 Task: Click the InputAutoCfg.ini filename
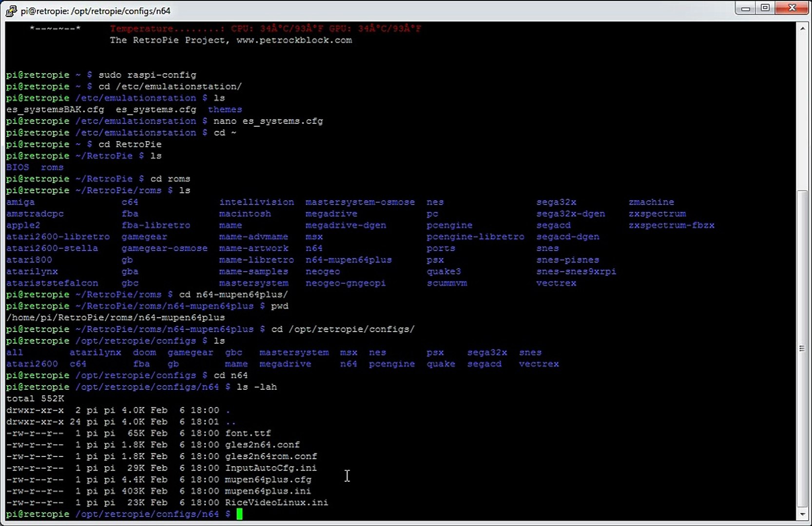pyautogui.click(x=271, y=468)
